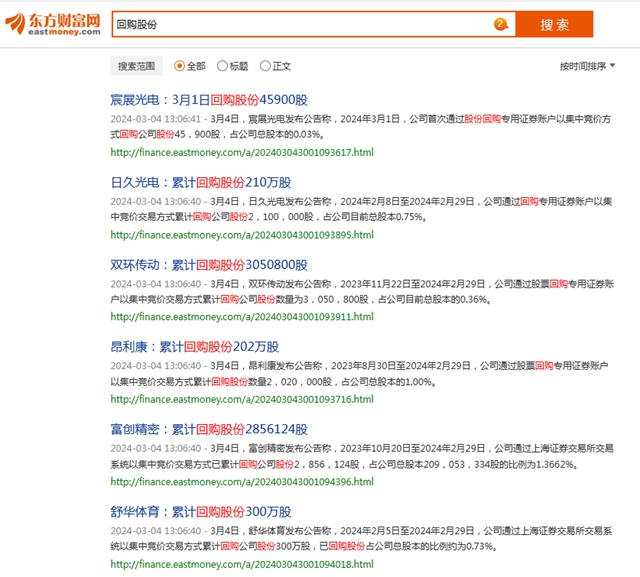Click the 搜索范围 label
Image resolution: width=640 pixels, height=577 pixels.
point(136,66)
